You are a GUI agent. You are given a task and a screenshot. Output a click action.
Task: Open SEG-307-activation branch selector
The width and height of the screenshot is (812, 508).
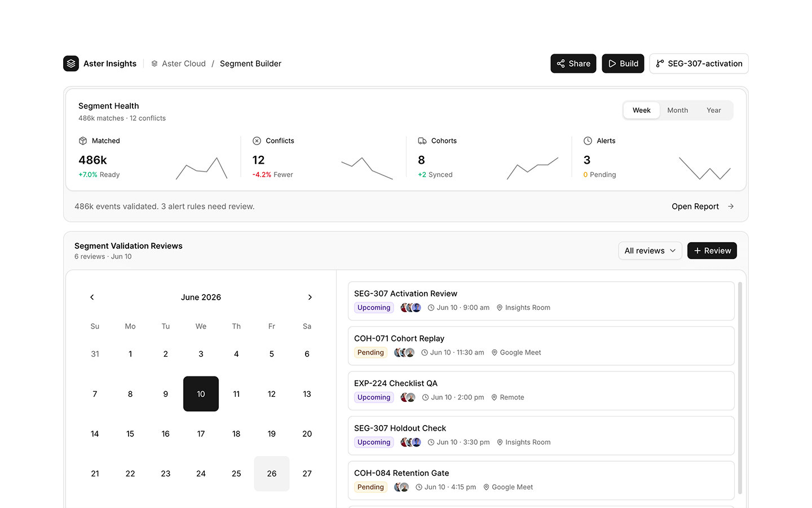tap(699, 64)
